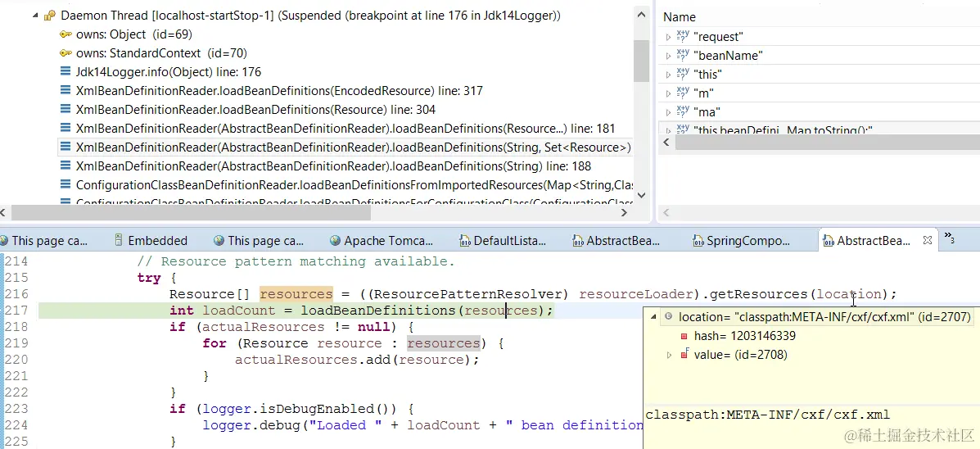This screenshot has width=980, height=449.
Task: Expand the value= (id=2708) field
Action: tap(669, 356)
